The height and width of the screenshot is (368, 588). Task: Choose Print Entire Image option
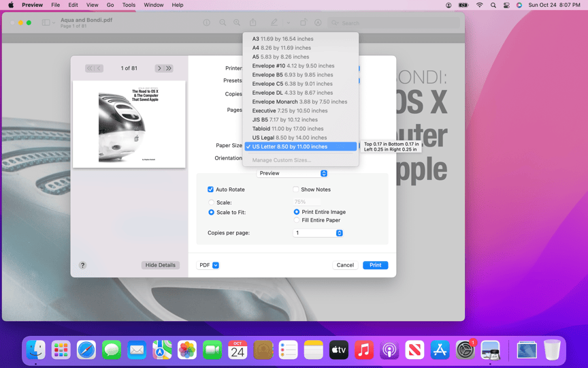click(297, 212)
